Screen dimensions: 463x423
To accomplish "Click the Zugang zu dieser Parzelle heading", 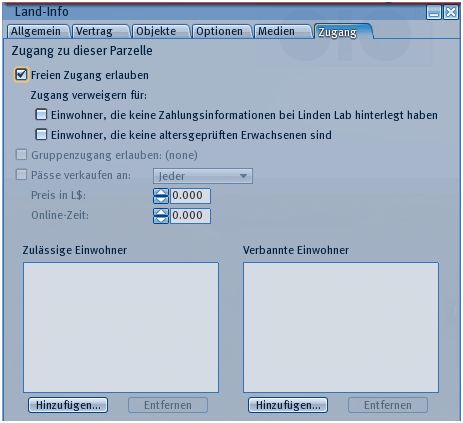I will point(82,51).
